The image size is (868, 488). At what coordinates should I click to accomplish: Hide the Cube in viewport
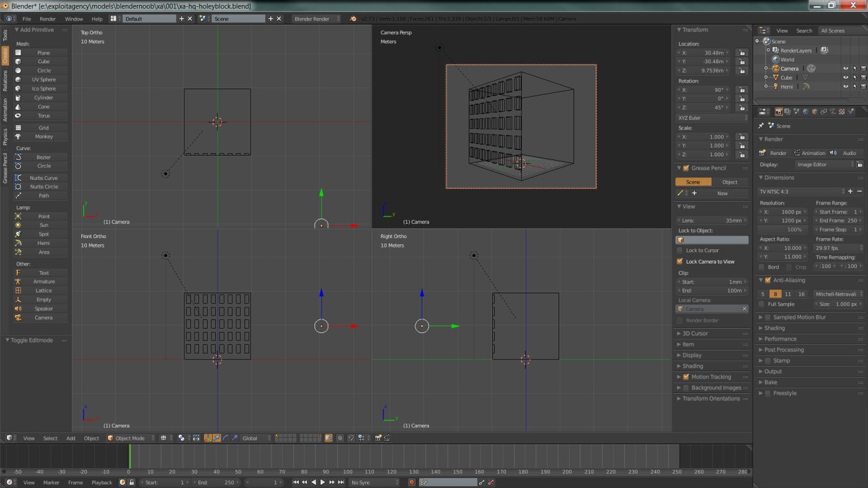pyautogui.click(x=845, y=78)
